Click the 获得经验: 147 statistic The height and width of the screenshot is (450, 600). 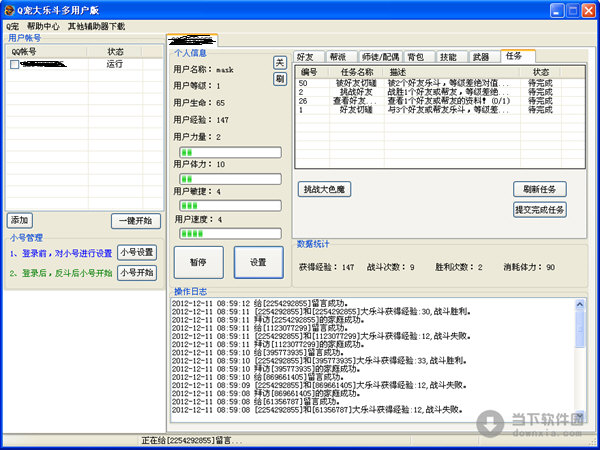pyautogui.click(x=326, y=267)
